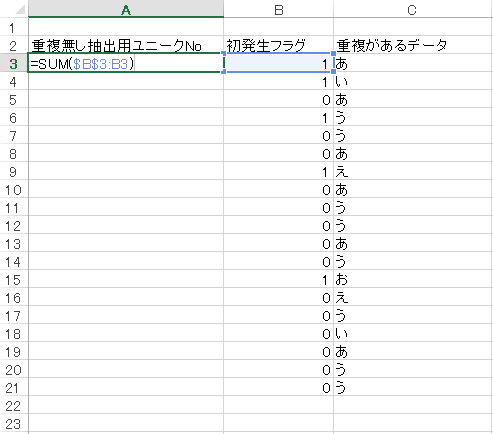The height and width of the screenshot is (434, 493).
Task: Select row 22 header
Action: pos(14,405)
